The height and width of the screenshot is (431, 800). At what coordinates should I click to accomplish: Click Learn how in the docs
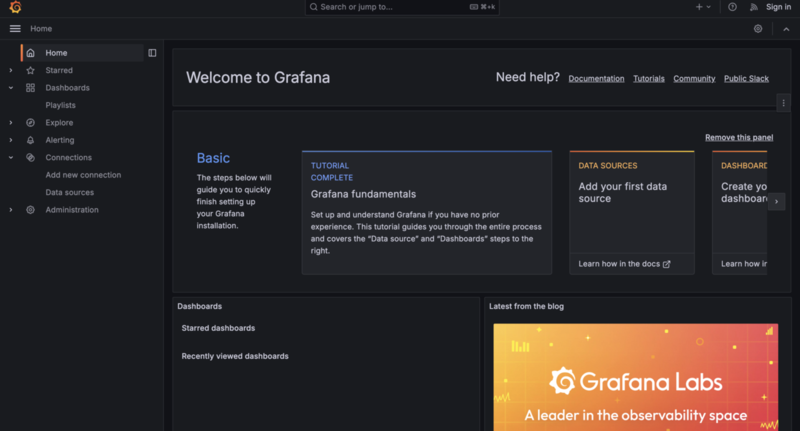619,264
